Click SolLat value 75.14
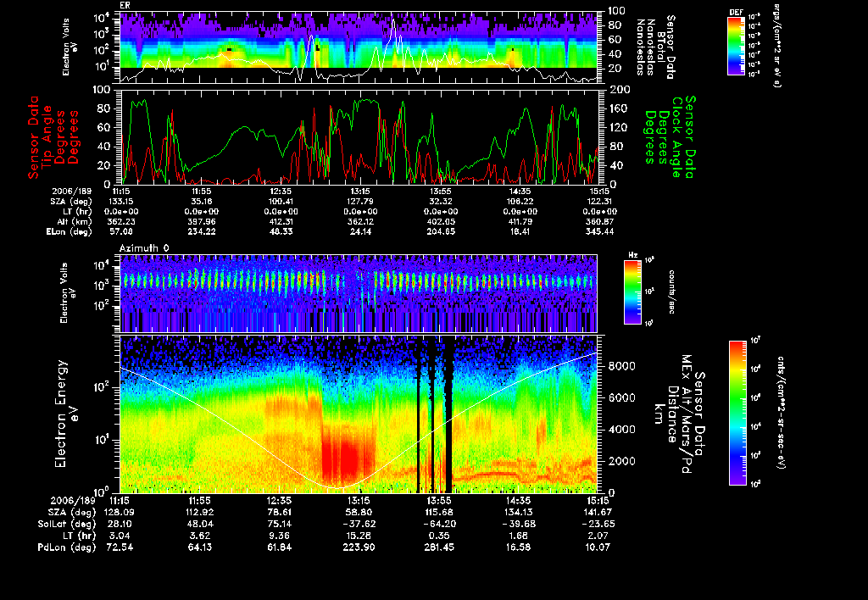 279,525
